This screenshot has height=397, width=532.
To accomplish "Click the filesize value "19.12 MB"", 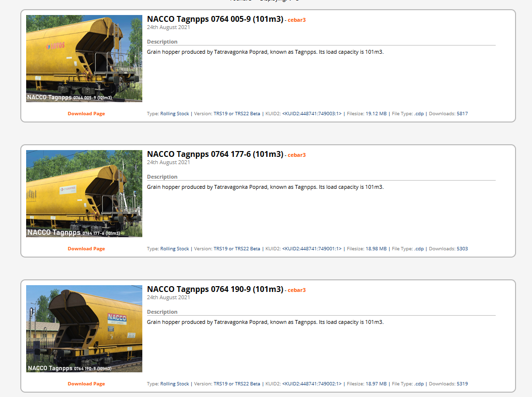I will coord(376,114).
